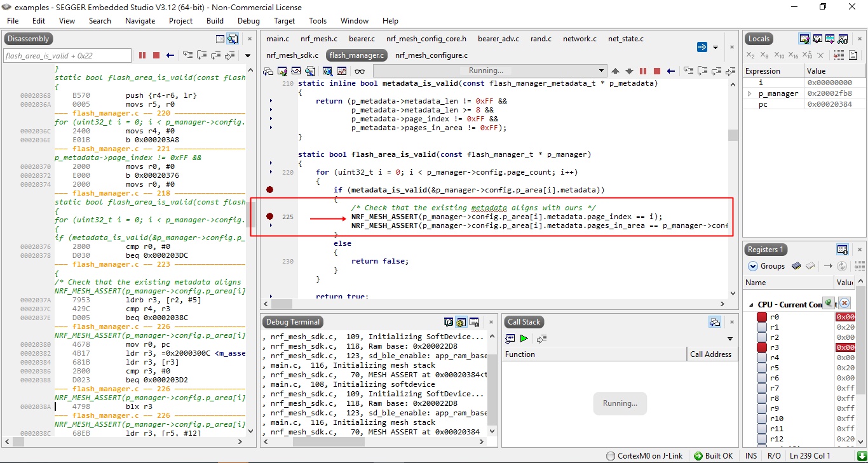Open the Debug menu
The width and height of the screenshot is (868, 463).
click(248, 21)
